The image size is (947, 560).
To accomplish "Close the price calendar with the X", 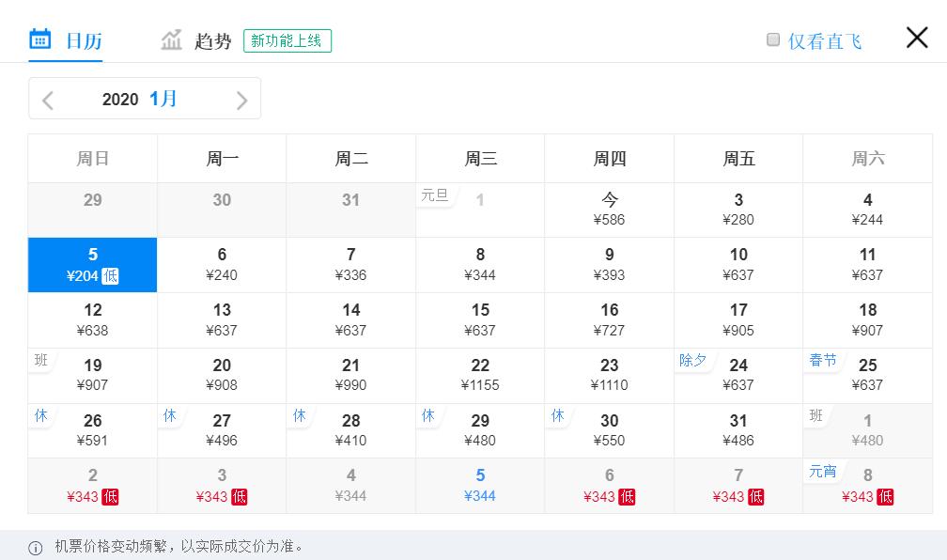I will tap(916, 38).
